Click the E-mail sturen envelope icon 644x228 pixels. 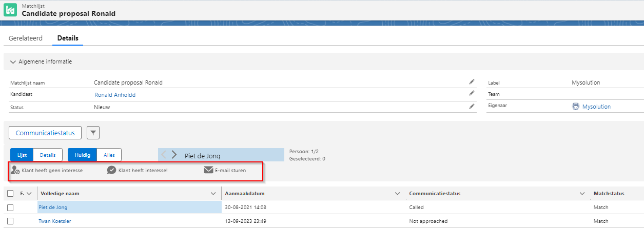[x=208, y=171]
